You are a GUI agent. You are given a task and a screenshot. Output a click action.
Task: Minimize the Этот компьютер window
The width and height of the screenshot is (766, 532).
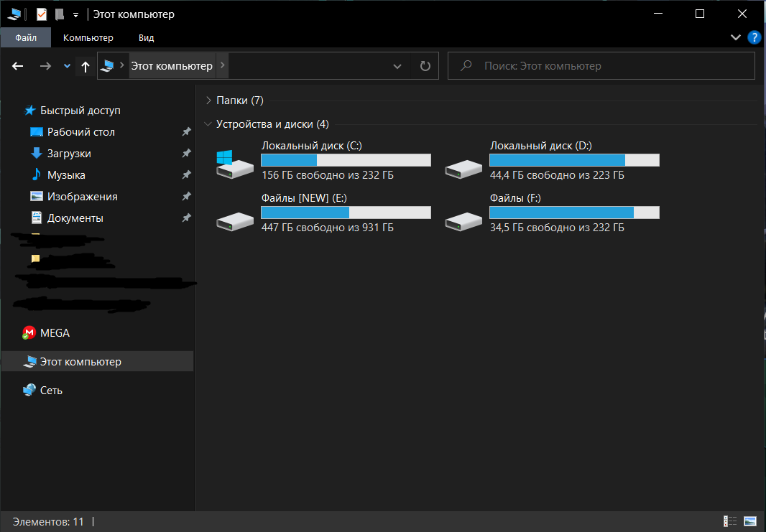[x=658, y=14]
